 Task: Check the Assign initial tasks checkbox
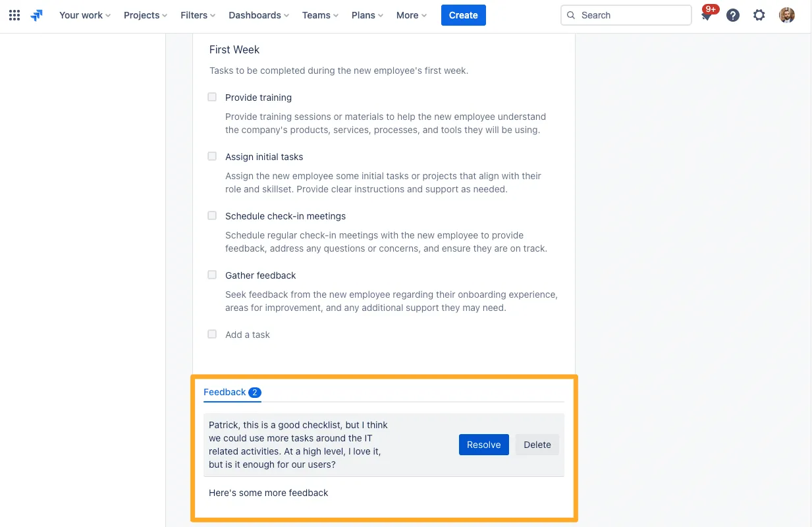pyautogui.click(x=212, y=156)
